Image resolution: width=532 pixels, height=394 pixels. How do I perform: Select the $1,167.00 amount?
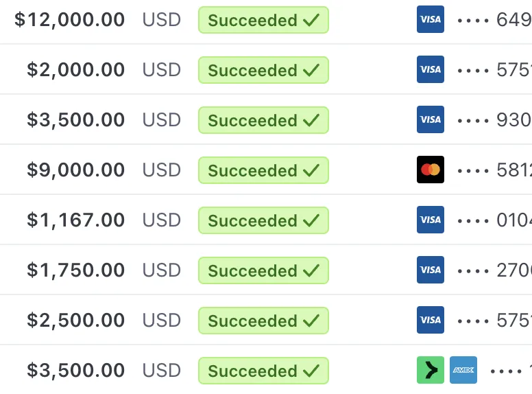75,220
